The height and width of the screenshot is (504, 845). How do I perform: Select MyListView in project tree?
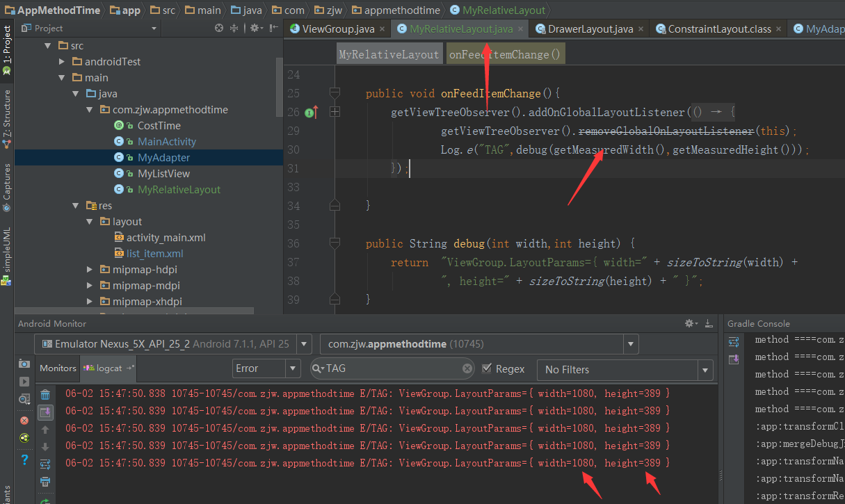click(x=163, y=174)
